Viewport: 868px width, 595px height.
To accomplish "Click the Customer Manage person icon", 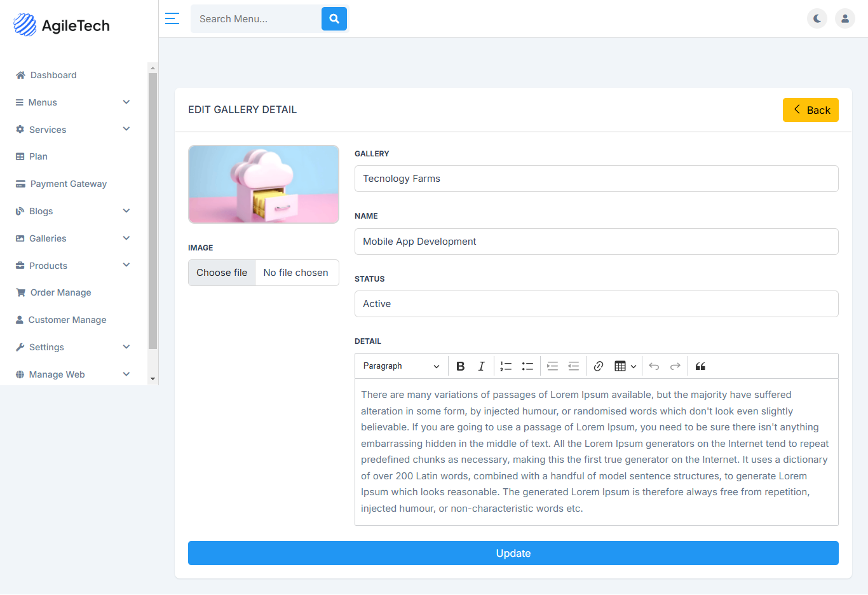I will pos(20,320).
